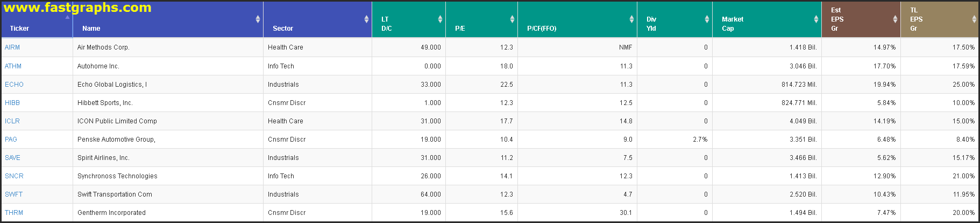Click the sort arrows in Est EPS Gr column

pos(895,19)
